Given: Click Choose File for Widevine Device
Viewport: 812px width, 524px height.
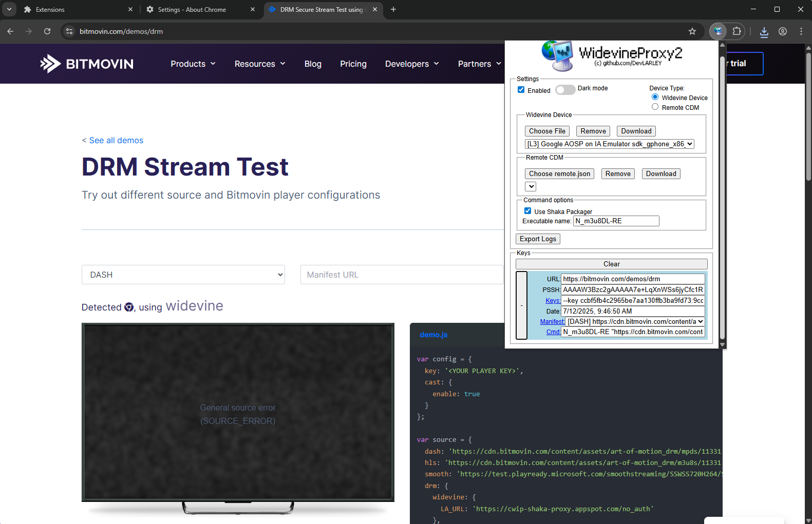Looking at the screenshot, I should [547, 131].
